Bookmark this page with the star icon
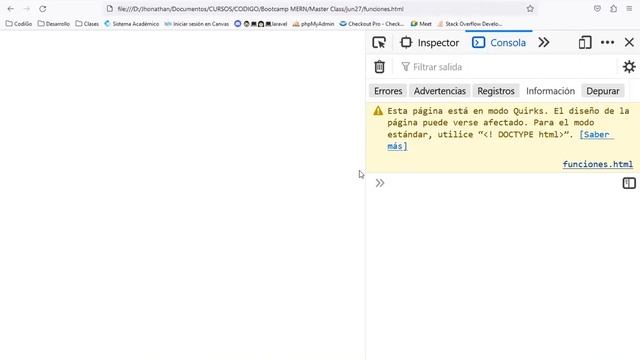This screenshot has height=360, width=640. click(x=530, y=9)
